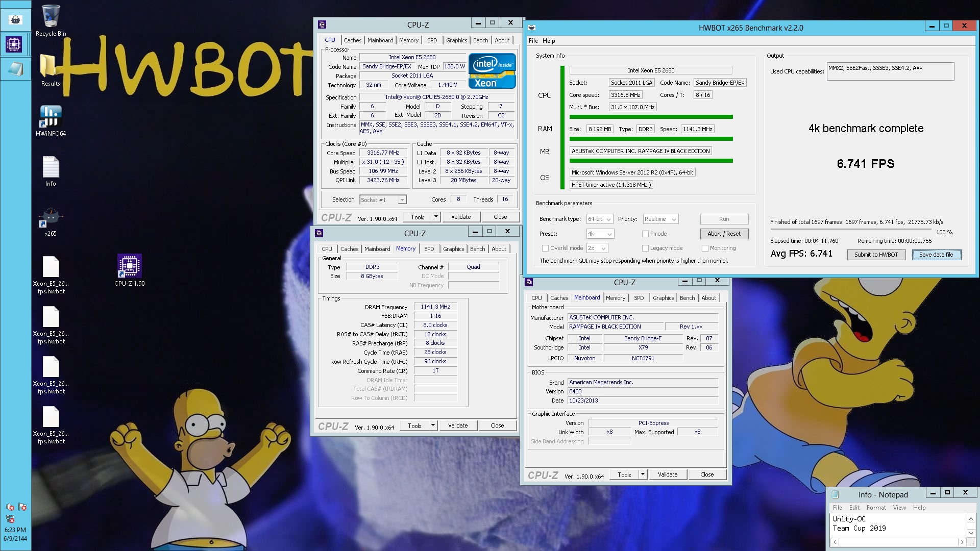The width and height of the screenshot is (980, 551).
Task: Click the CPU-Z taskbar button
Action: [15, 44]
